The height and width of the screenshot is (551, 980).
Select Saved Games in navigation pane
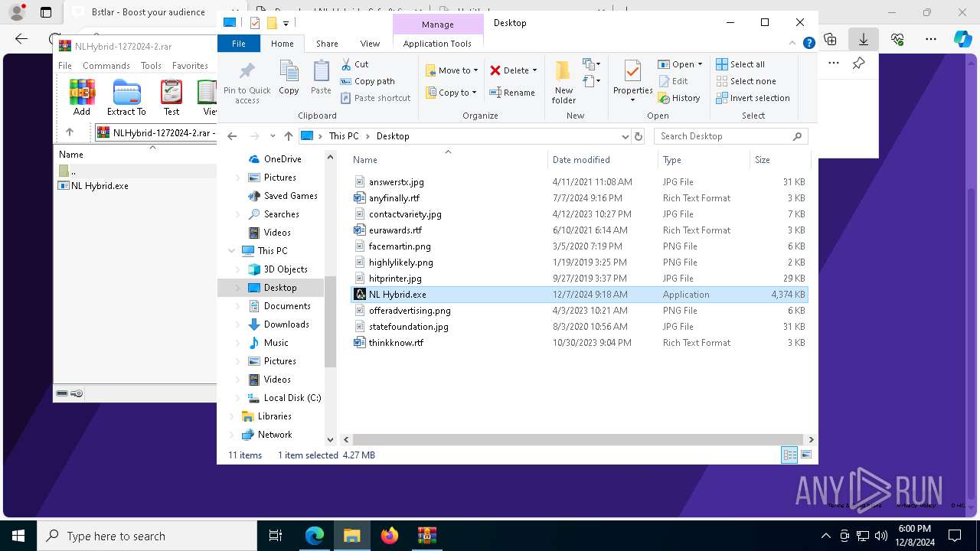click(290, 196)
